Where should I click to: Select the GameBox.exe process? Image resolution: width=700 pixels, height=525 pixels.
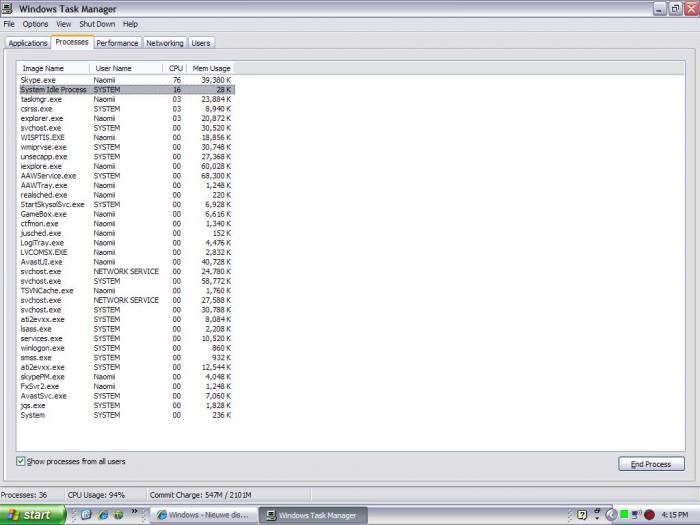126,214
